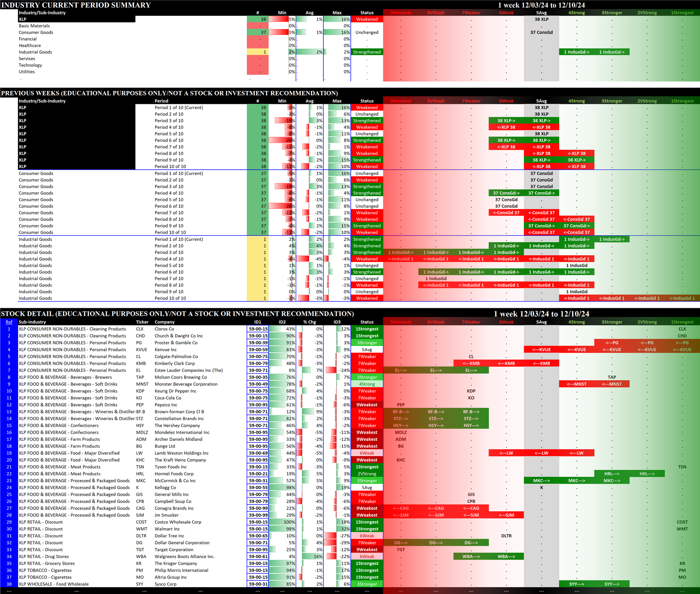Select the EL---> cell under 9Weakest
Image resolution: width=700 pixels, height=594 pixels.
(401, 370)
